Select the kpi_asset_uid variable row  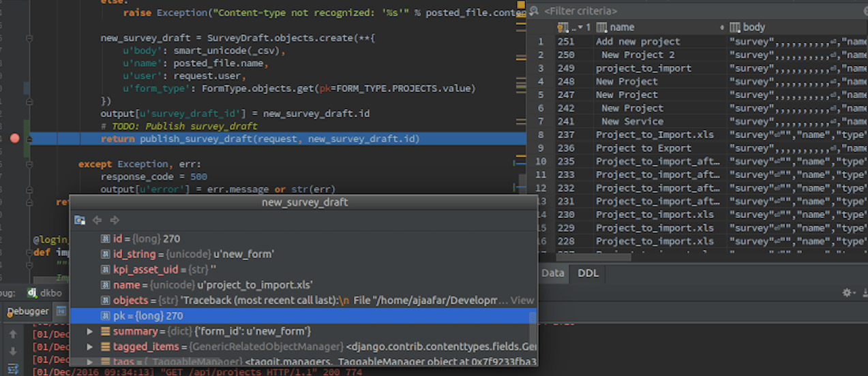[x=303, y=270]
